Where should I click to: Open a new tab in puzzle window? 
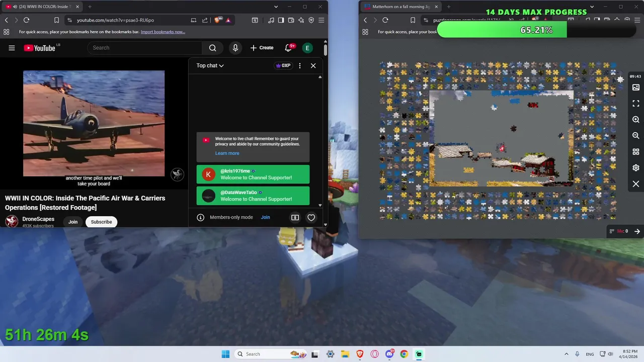tap(448, 7)
